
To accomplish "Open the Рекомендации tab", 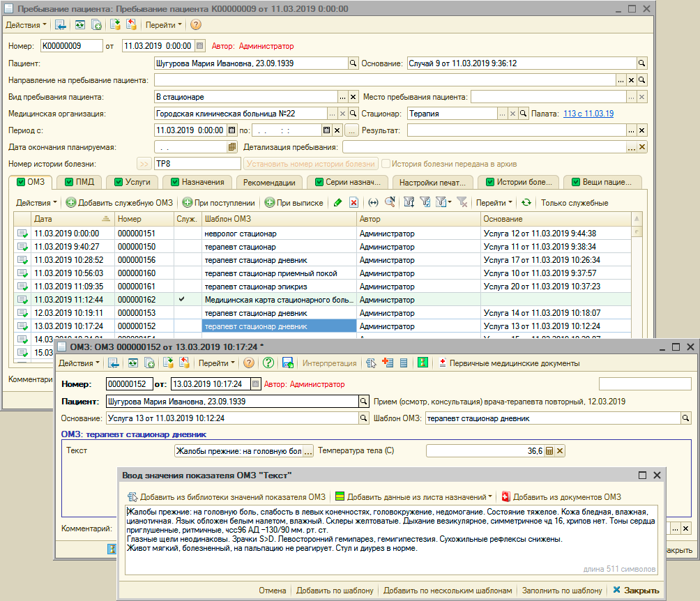I will (x=270, y=182).
